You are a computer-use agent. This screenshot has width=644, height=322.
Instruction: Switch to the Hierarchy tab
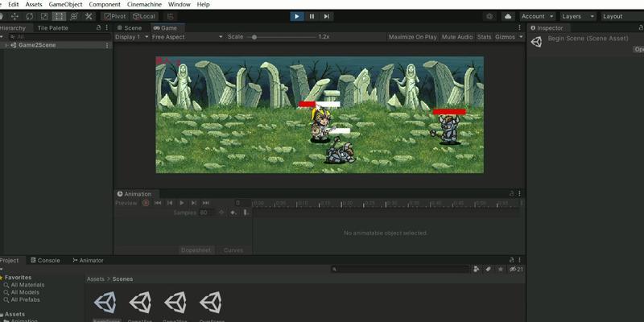(x=13, y=28)
